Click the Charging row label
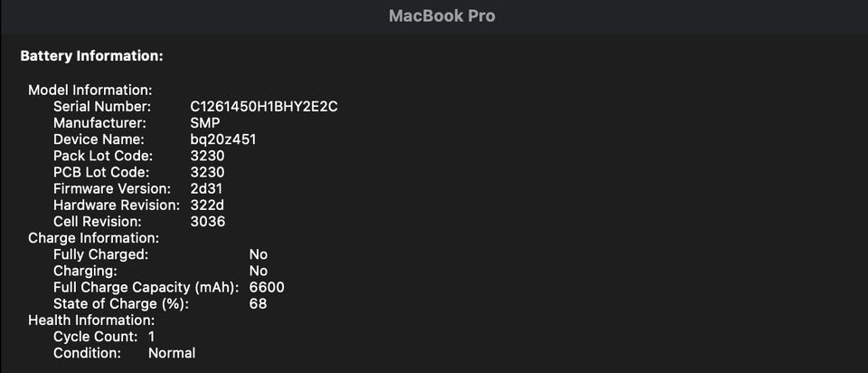 coord(85,271)
